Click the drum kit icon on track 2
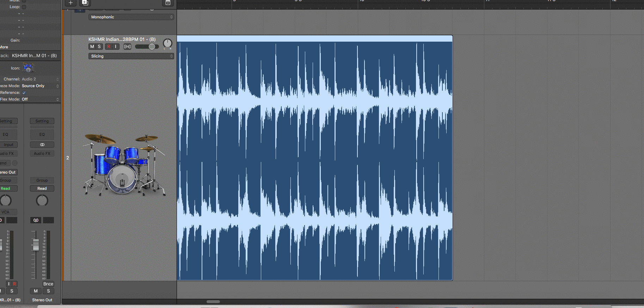The height and width of the screenshot is (308, 644). coord(124,164)
